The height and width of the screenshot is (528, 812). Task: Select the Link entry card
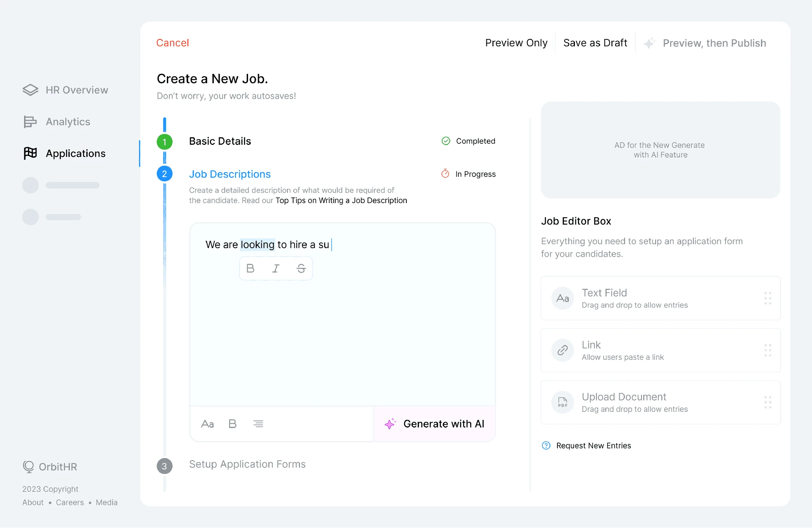(x=661, y=350)
